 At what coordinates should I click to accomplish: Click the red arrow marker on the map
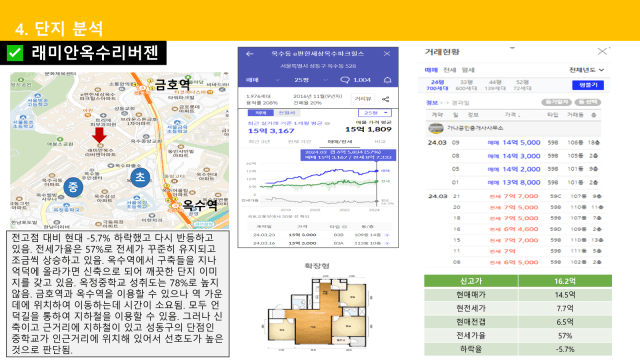(99, 135)
